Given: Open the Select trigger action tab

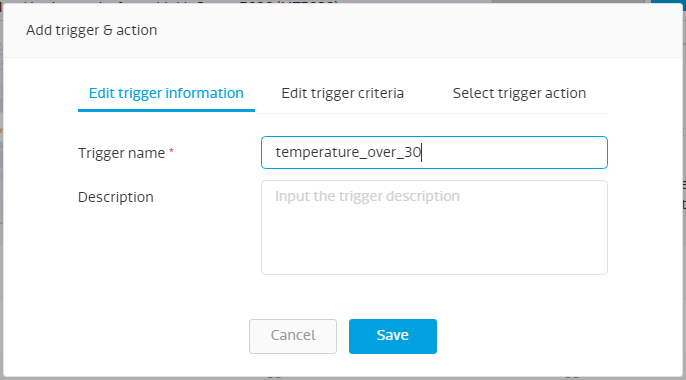Looking at the screenshot, I should 519,93.
